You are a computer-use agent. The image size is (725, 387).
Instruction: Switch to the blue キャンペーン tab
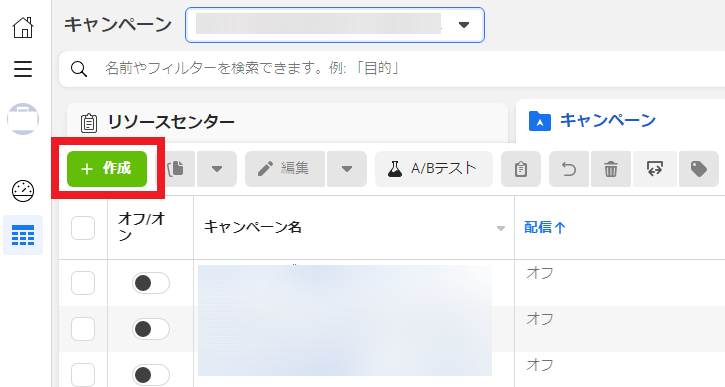point(620,121)
